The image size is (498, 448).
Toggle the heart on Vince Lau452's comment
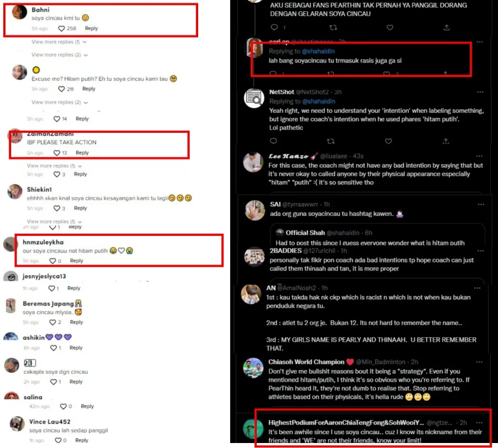[x=58, y=440]
